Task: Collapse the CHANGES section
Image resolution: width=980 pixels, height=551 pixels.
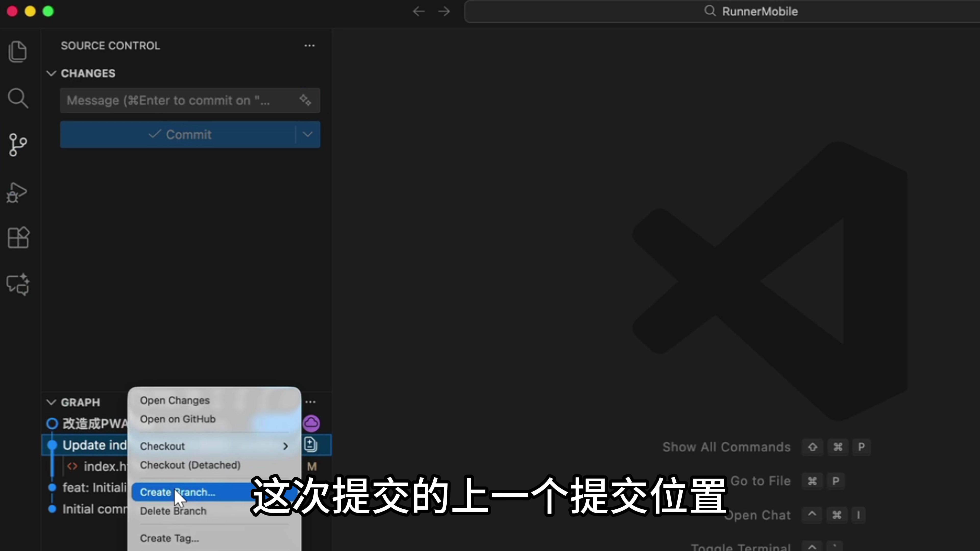Action: tap(51, 73)
